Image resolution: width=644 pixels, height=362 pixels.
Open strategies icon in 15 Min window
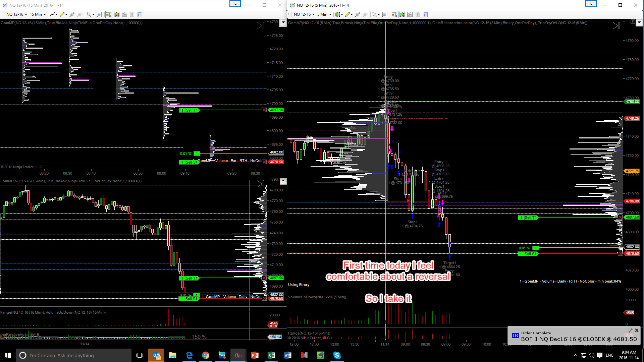[132, 14]
